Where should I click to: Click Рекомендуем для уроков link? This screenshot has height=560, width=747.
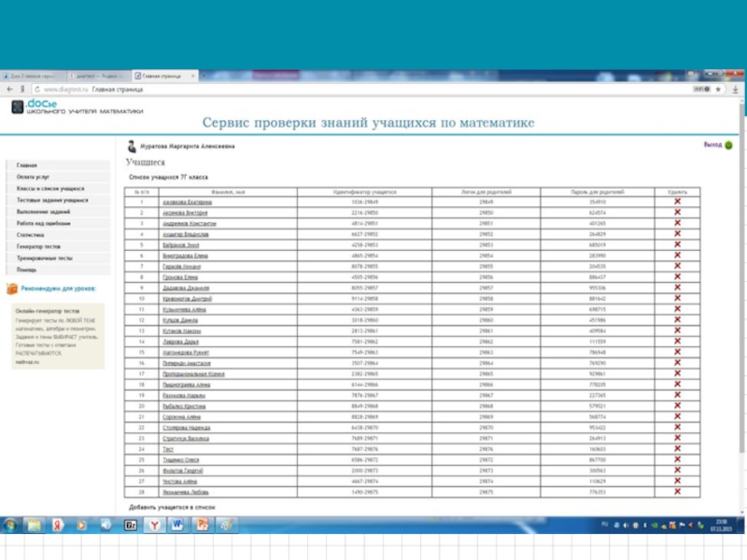point(58,288)
